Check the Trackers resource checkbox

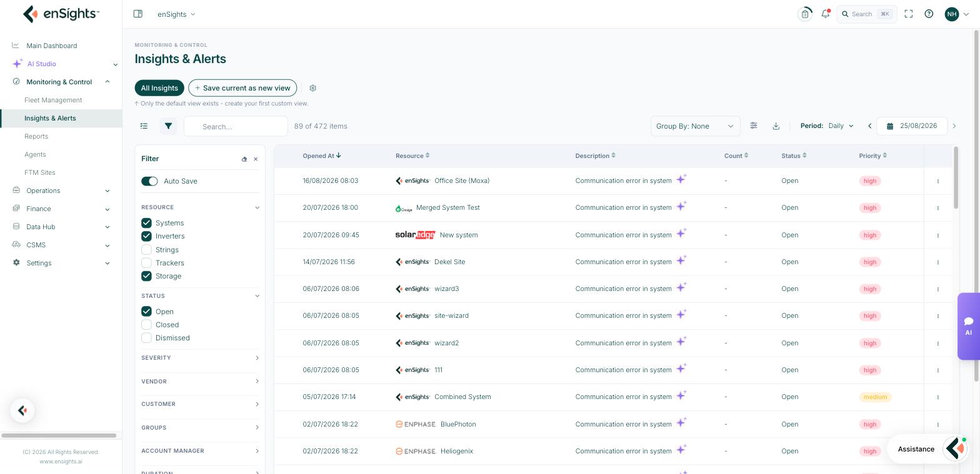click(146, 263)
